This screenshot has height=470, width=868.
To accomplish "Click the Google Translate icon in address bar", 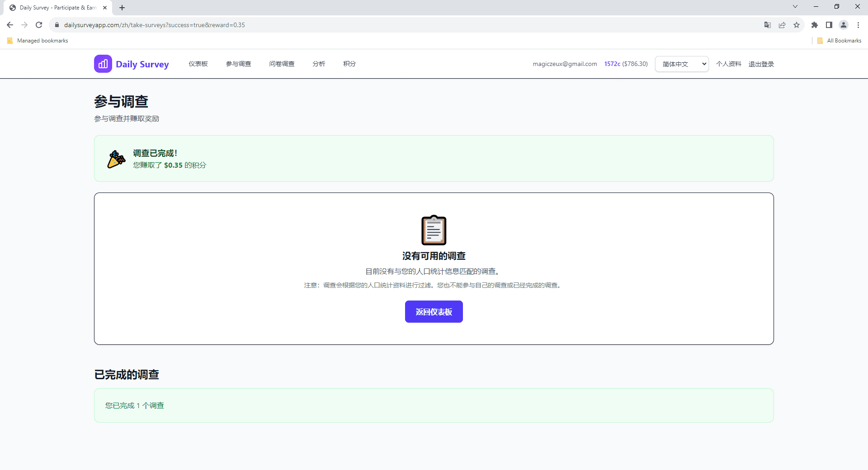I will coord(767,25).
